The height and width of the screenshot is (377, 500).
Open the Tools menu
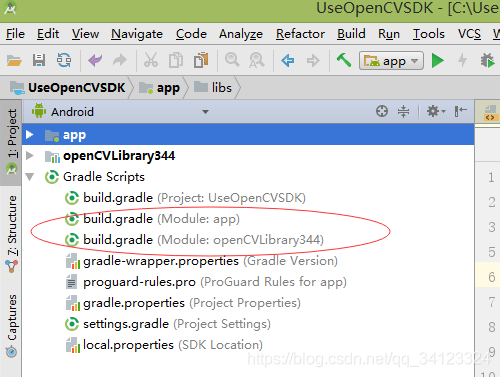(429, 34)
